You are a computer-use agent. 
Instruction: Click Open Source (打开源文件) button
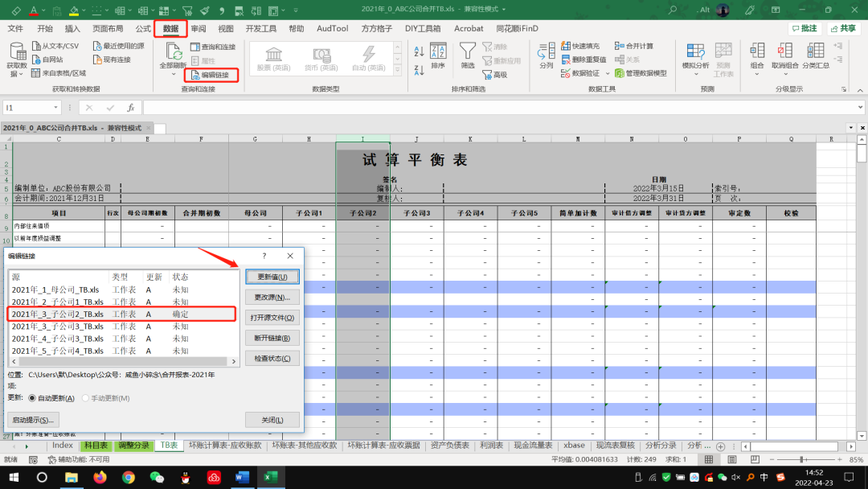(272, 318)
